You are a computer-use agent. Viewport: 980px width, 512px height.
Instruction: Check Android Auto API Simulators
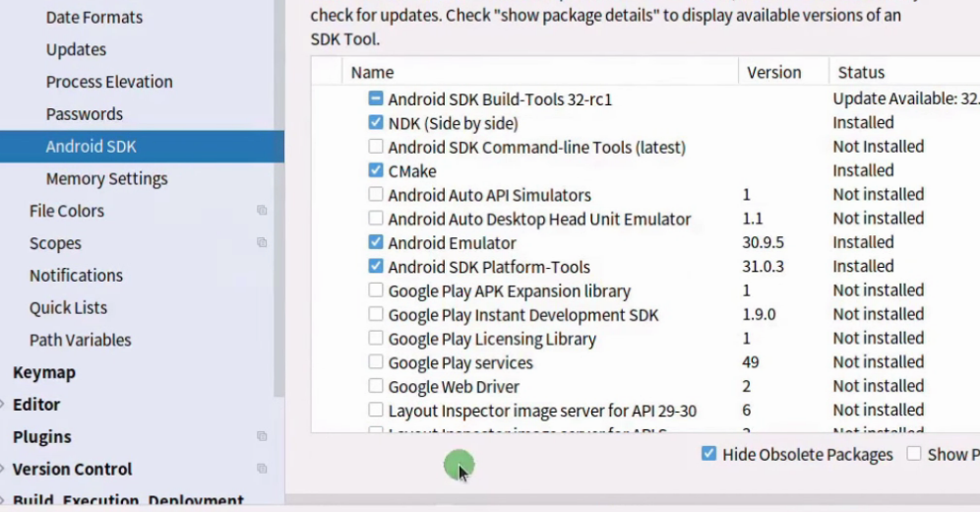coord(375,194)
